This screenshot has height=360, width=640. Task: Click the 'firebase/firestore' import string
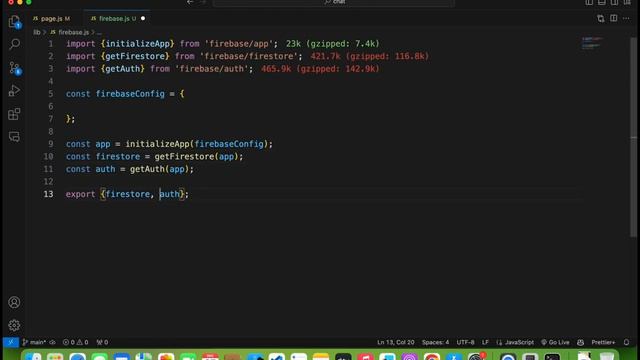pyautogui.click(x=249, y=56)
